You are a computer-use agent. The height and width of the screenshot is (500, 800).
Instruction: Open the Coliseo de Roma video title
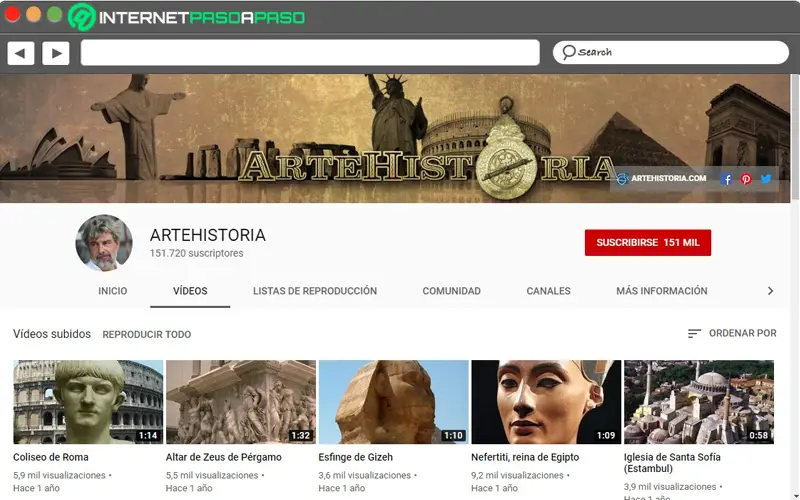(51, 457)
